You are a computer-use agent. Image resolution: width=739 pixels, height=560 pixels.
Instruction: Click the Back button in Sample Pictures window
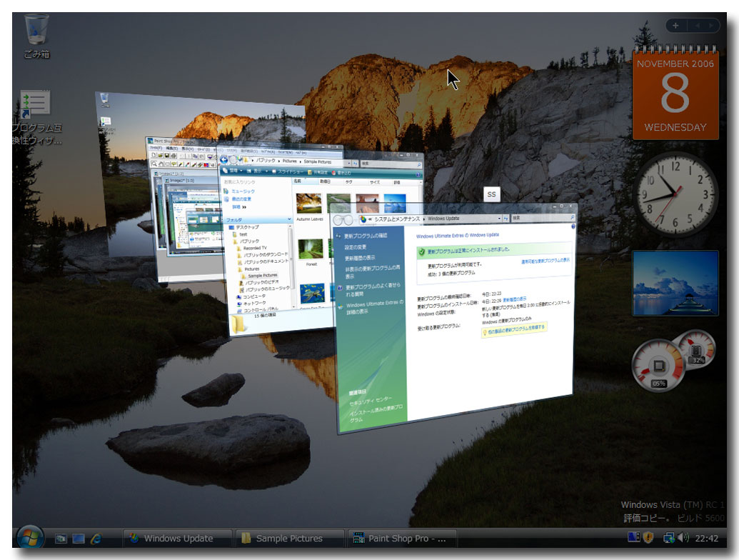[x=224, y=160]
